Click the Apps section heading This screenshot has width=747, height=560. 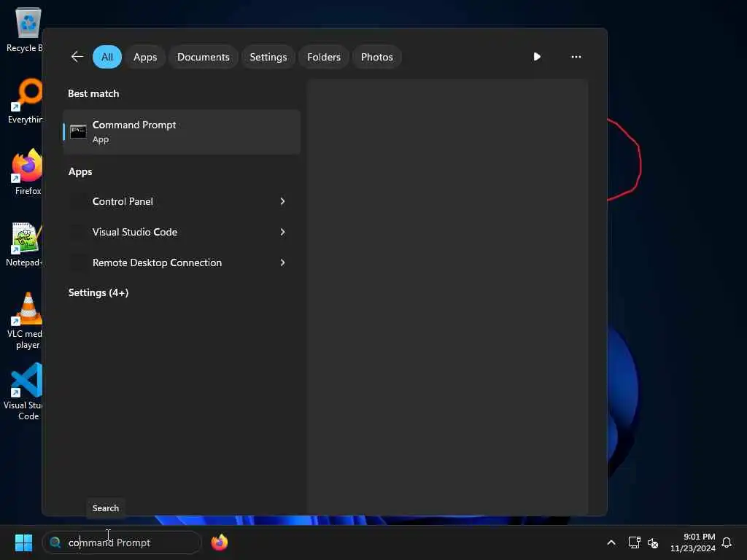point(80,171)
